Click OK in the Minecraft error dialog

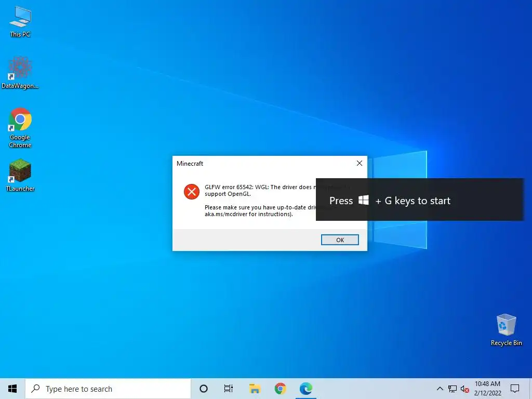coord(340,240)
